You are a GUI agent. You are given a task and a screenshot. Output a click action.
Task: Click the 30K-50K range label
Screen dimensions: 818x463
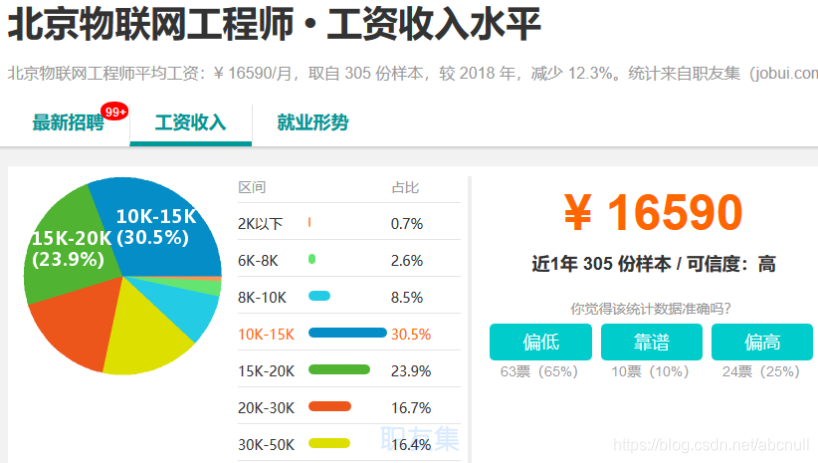(266, 445)
